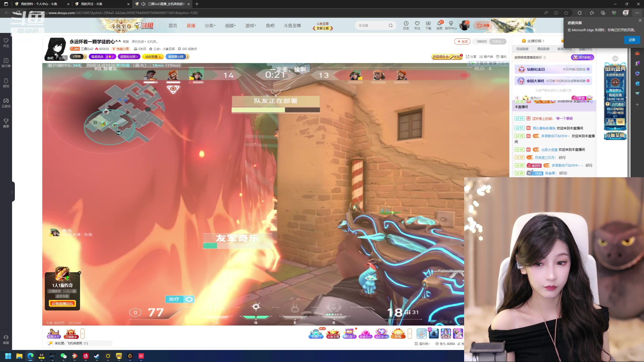Image resolution: width=644 pixels, height=362 pixels.
Task: Go to 直播 in the nav
Action: 191,25
